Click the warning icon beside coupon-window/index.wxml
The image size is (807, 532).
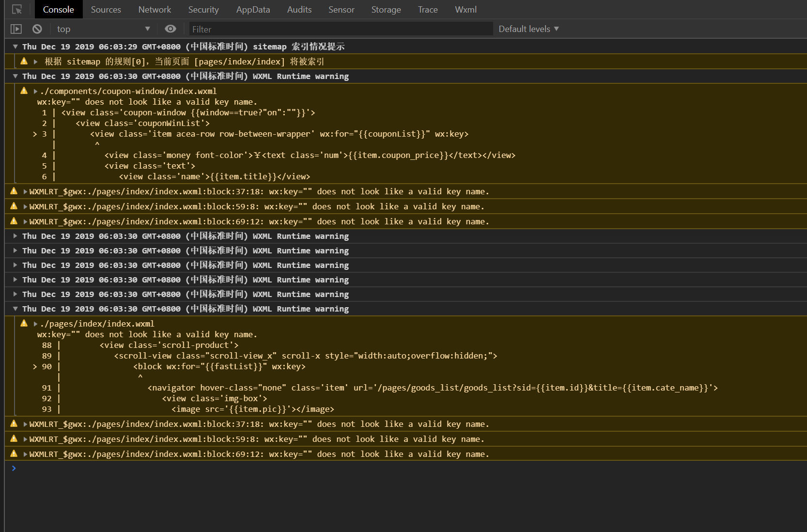[24, 91]
